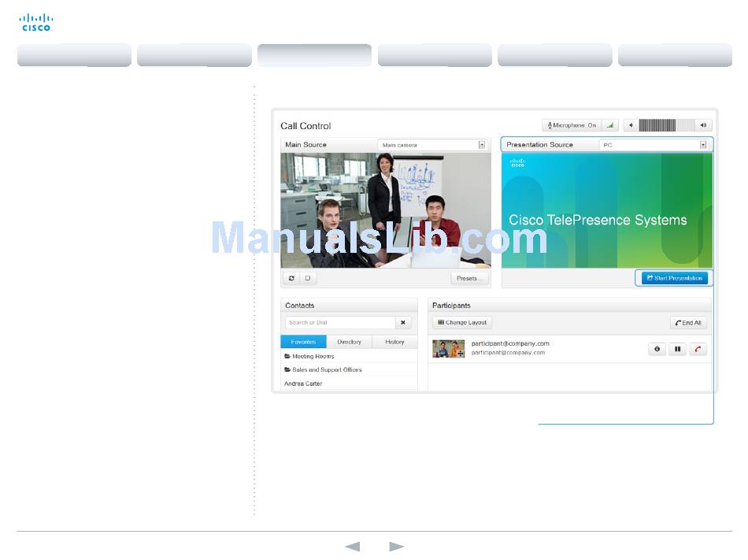The height and width of the screenshot is (560, 748).
Task: Go to previous page arrow
Action: pos(353,546)
